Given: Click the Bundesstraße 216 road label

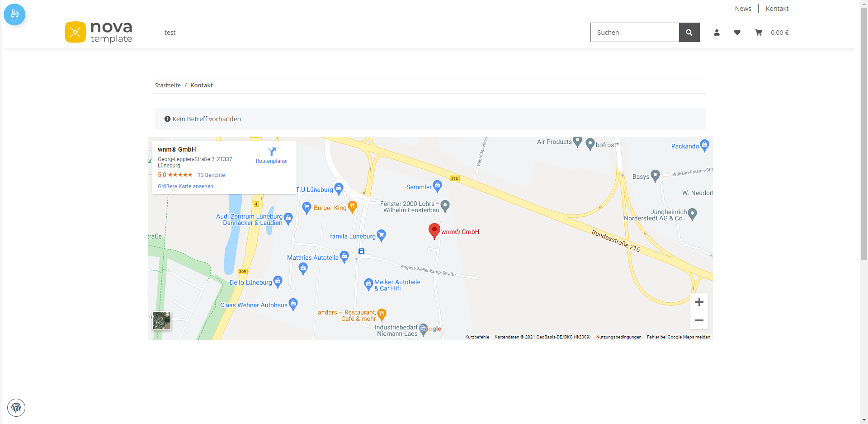Looking at the screenshot, I should click(x=616, y=241).
